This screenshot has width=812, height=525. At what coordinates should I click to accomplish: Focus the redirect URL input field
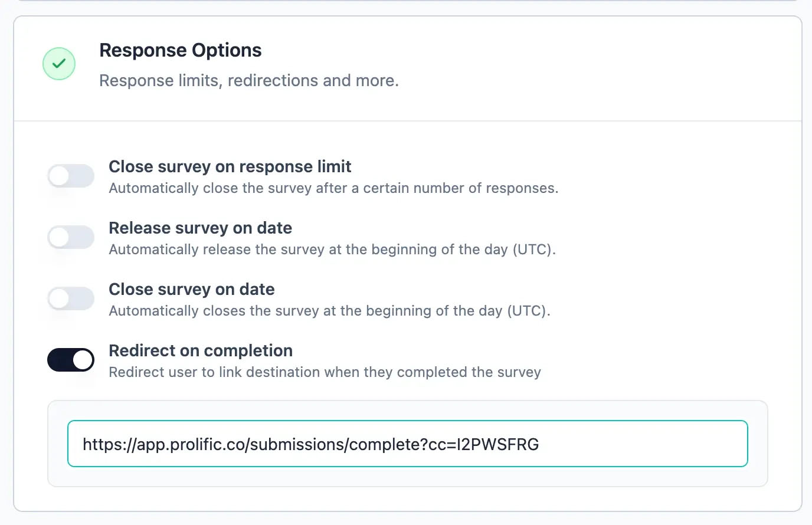[407, 444]
